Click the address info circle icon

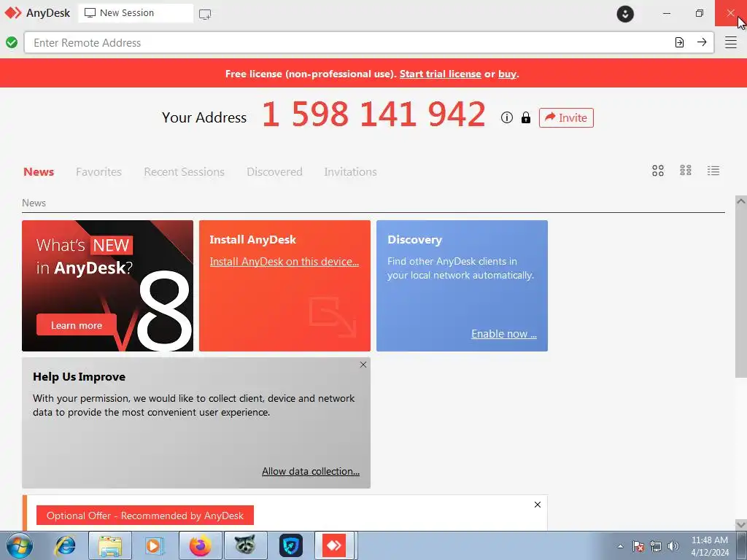(507, 117)
